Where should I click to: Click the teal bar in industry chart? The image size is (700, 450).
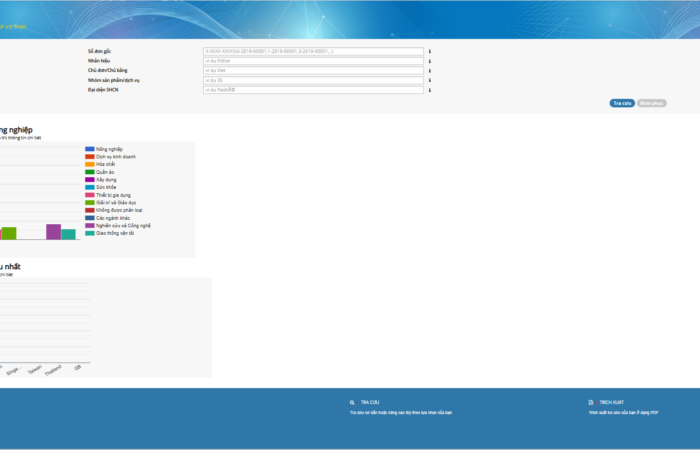pyautogui.click(x=68, y=235)
